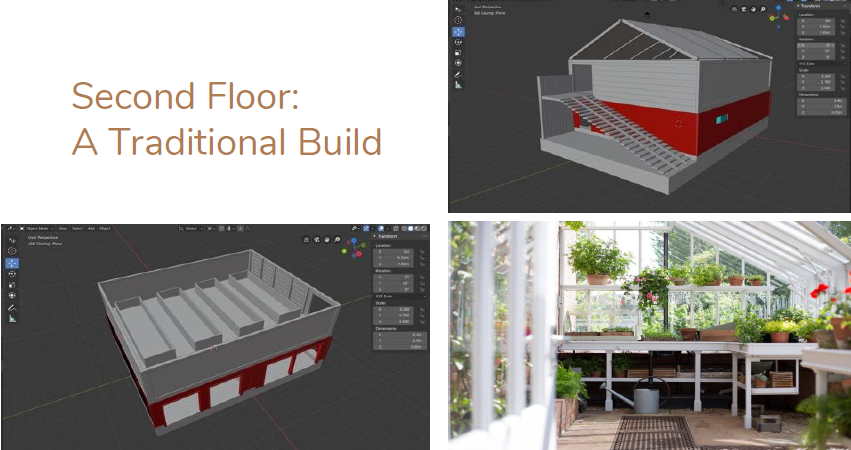Viewport: 851px width, 450px height.
Task: Open Global transform orientation dropdown in open-top viewport
Action: tap(193, 228)
